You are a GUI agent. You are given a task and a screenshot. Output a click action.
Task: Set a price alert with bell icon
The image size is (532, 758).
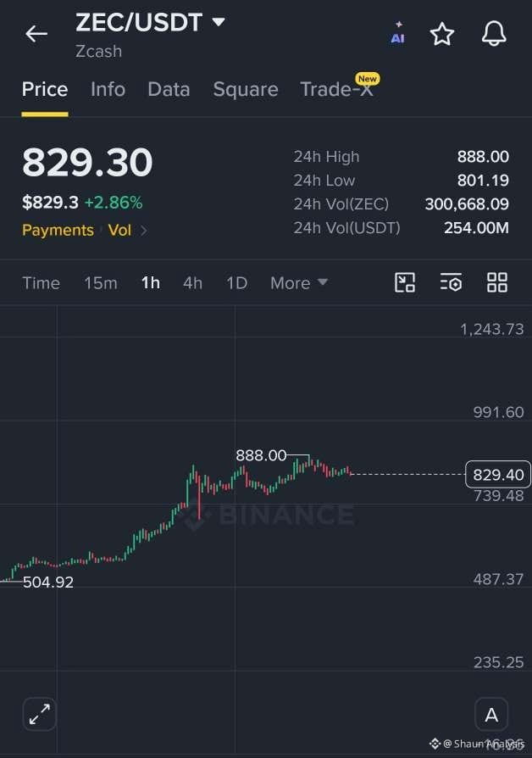(494, 34)
